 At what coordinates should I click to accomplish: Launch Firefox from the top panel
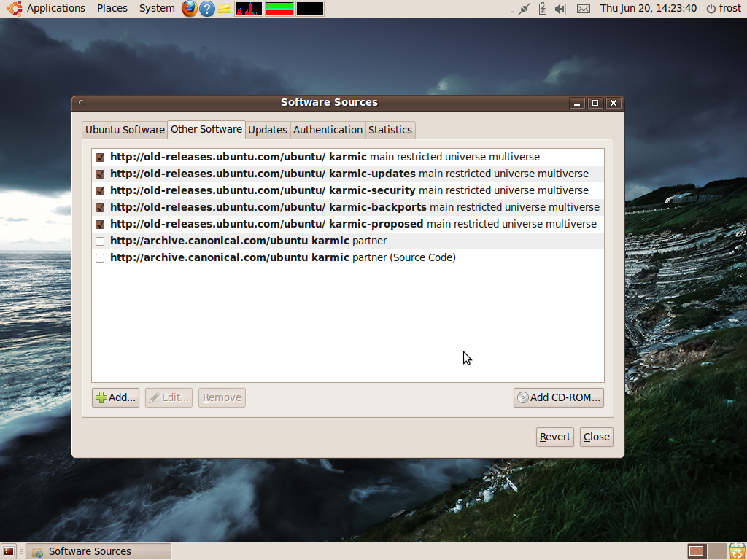tap(189, 9)
